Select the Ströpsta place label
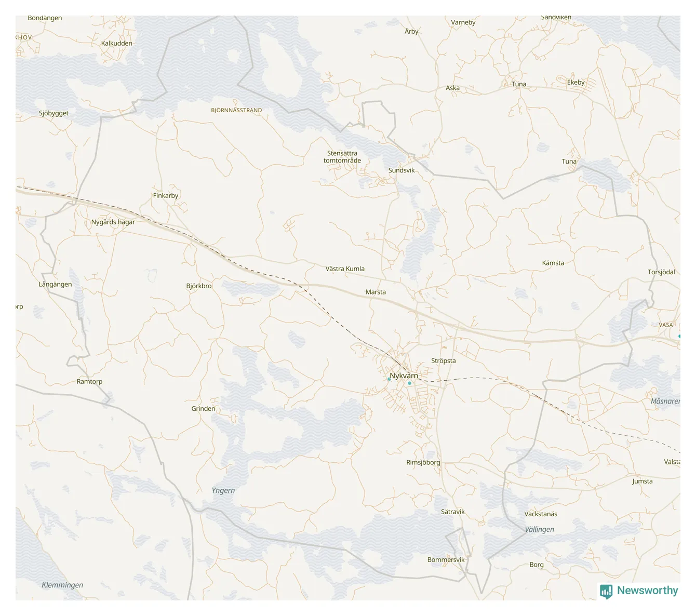Viewport: 696px width, 616px height. (x=444, y=361)
